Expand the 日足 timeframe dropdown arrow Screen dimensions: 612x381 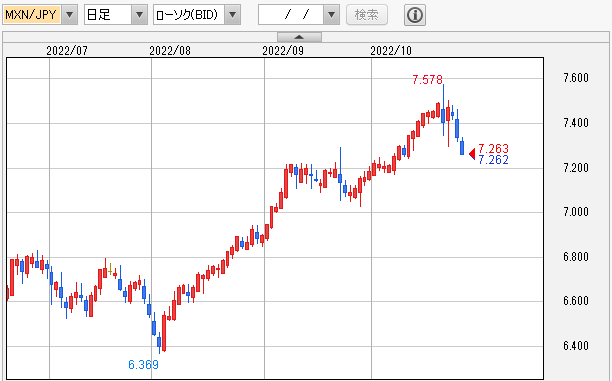pyautogui.click(x=139, y=15)
